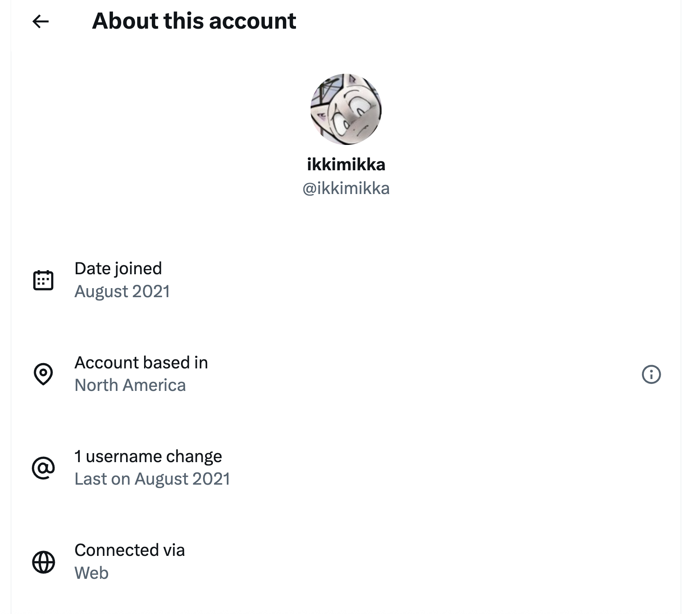Viewport: 700px width, 614px height.
Task: Click the 'Date joined' label
Action: coord(118,269)
